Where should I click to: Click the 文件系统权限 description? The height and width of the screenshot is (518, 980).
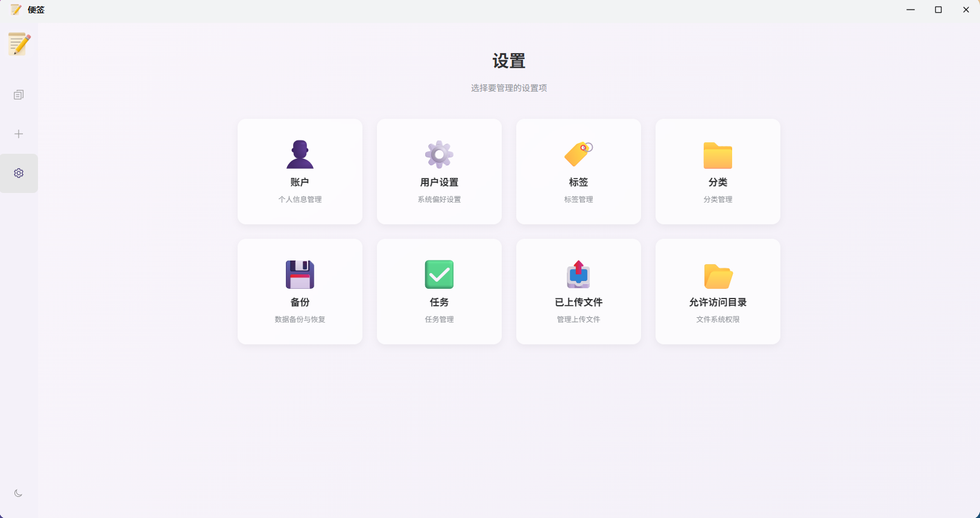tap(718, 320)
